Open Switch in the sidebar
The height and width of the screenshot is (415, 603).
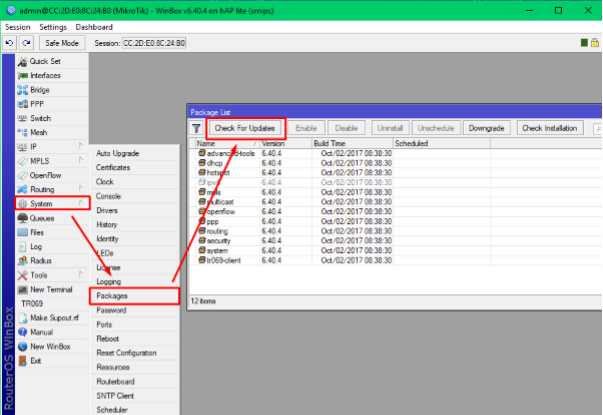[x=52, y=118]
